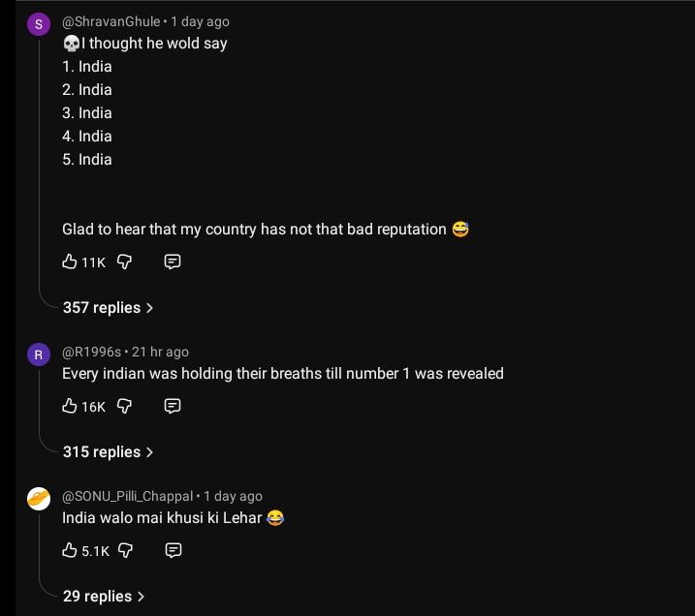695x616 pixels.
Task: Visit the @ShravanGhule channel link
Action: pyautogui.click(x=111, y=20)
